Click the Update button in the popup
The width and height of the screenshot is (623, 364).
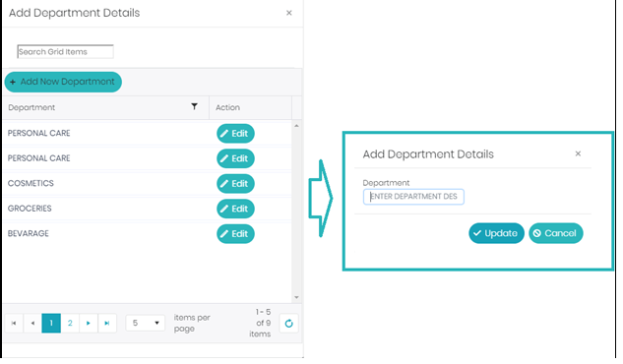496,233
